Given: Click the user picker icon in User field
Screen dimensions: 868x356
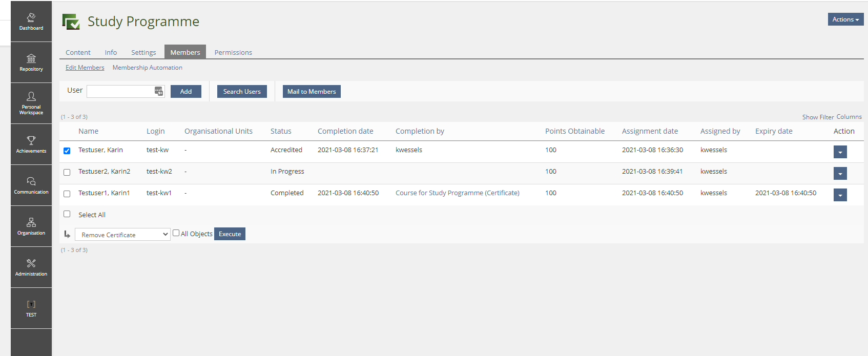Looking at the screenshot, I should 159,91.
